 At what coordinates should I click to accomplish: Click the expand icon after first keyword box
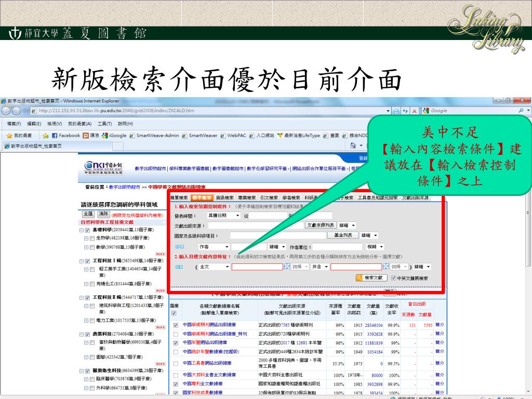point(287,267)
